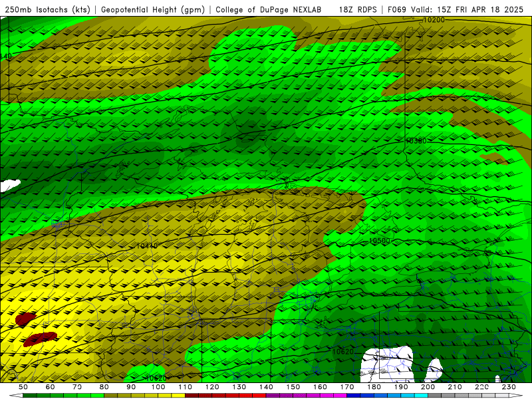
Task: Click the '18Z RDPS' model run label
Action: (358, 9)
